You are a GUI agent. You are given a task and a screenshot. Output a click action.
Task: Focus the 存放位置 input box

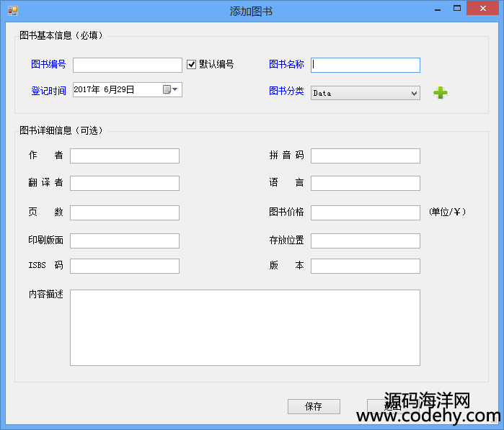(x=365, y=241)
